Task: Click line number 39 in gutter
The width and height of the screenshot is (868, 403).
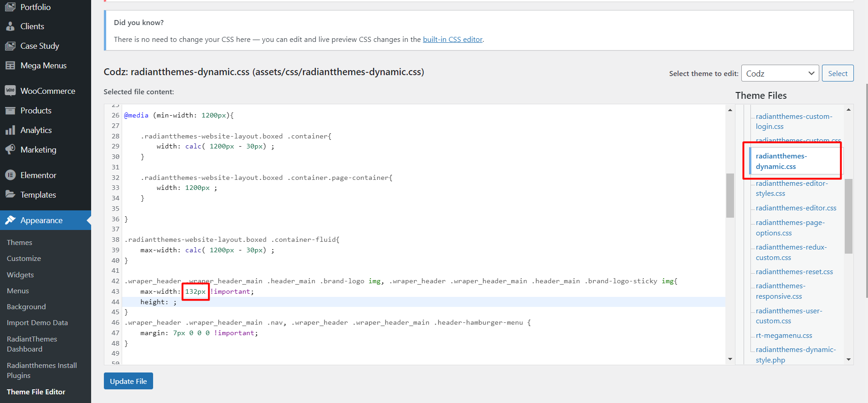Action: click(115, 250)
